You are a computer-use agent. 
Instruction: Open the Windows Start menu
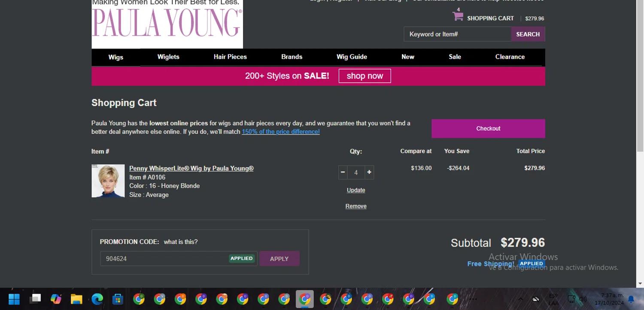point(14,299)
